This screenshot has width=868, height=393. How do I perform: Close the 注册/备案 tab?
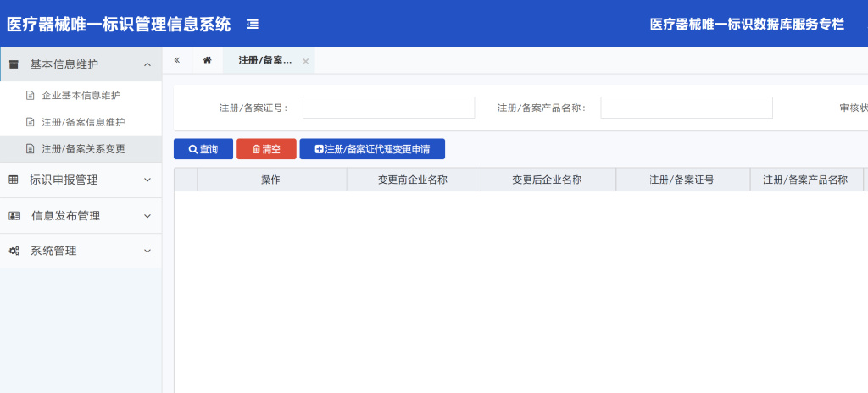pyautogui.click(x=305, y=61)
